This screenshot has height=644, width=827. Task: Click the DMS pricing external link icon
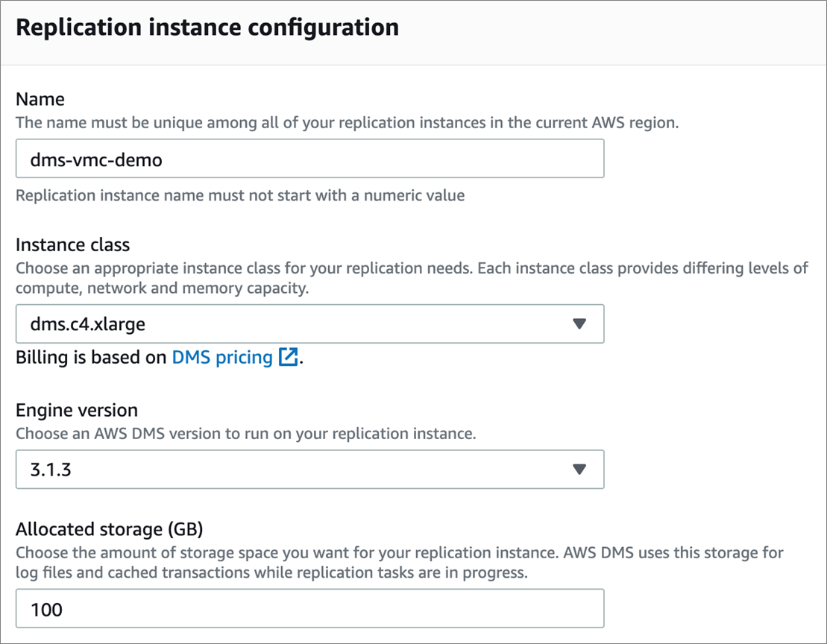click(287, 357)
